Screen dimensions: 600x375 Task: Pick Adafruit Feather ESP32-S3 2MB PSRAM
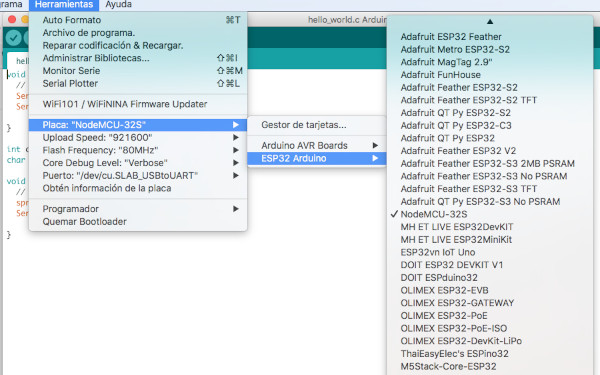[490, 163]
